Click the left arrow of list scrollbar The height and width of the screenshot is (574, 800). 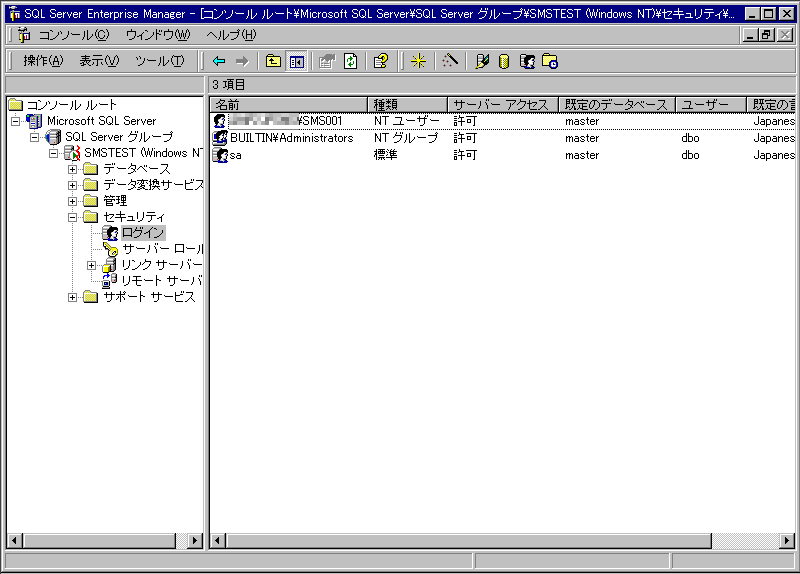[218, 540]
